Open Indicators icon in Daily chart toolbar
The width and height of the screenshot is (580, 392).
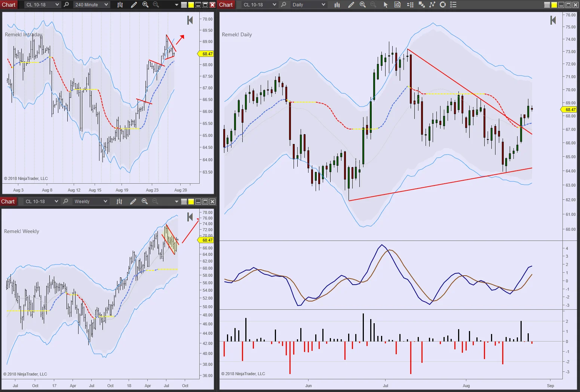[432, 5]
